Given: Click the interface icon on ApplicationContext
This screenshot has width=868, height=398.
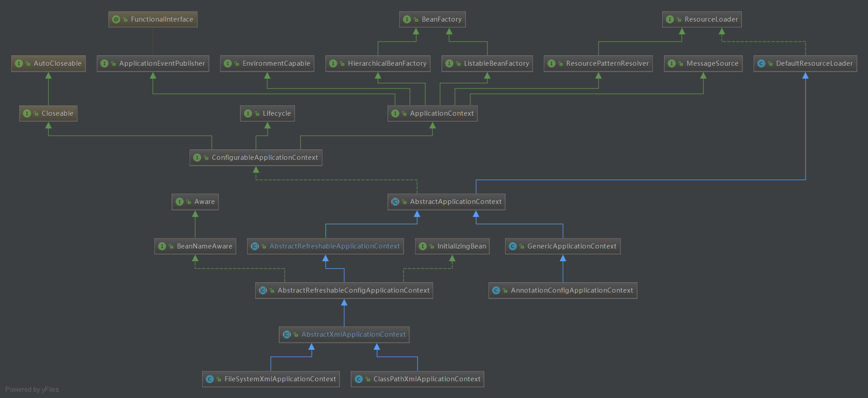Looking at the screenshot, I should point(395,113).
